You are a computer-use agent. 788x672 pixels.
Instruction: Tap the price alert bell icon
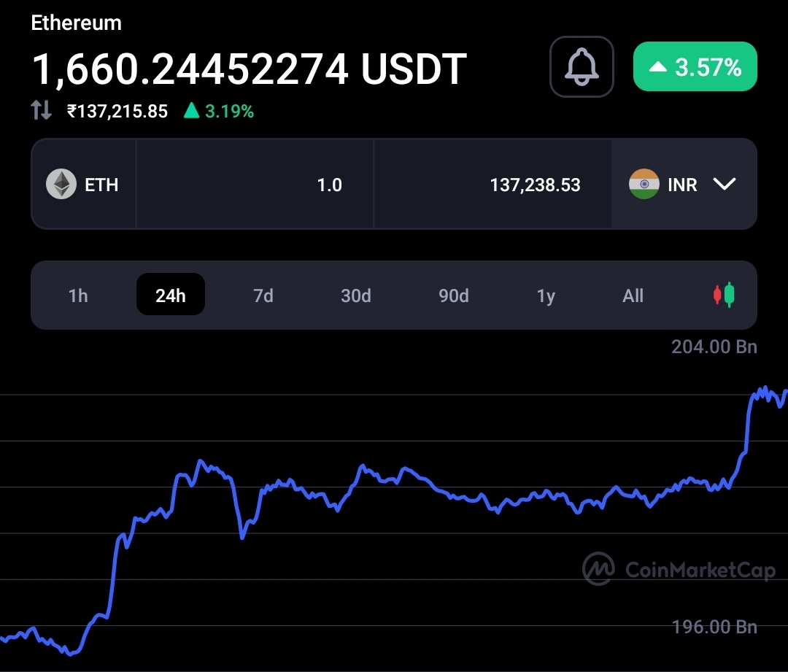pyautogui.click(x=582, y=67)
